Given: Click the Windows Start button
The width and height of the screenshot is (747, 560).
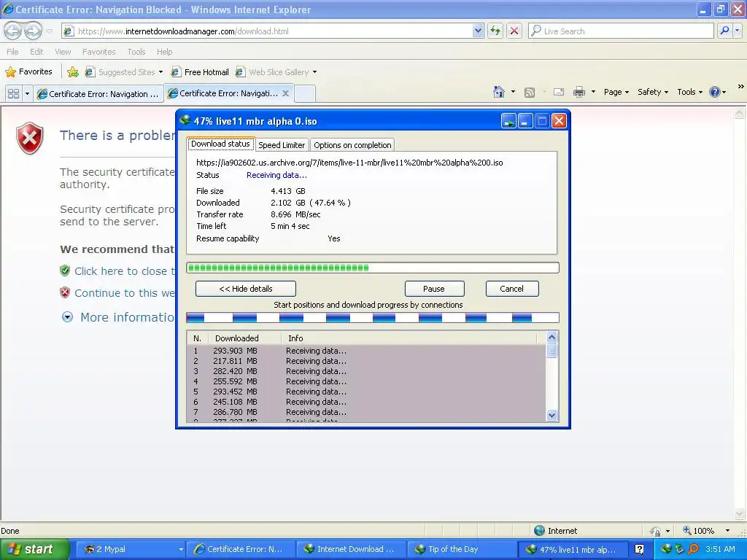Looking at the screenshot, I should 34,549.
